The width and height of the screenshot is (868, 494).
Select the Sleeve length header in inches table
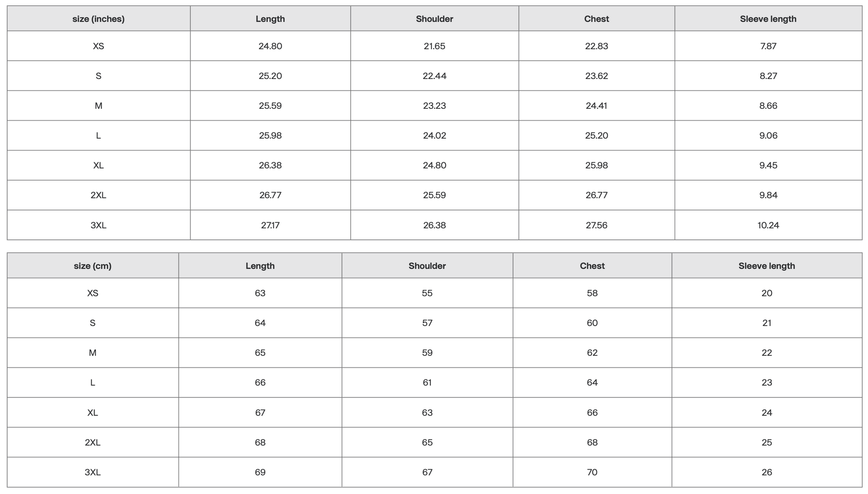tap(768, 19)
